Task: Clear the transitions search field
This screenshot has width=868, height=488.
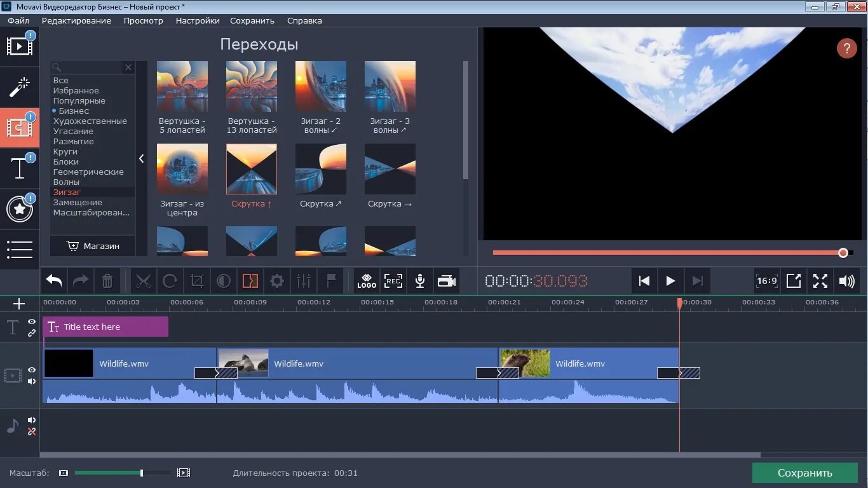Action: (128, 67)
